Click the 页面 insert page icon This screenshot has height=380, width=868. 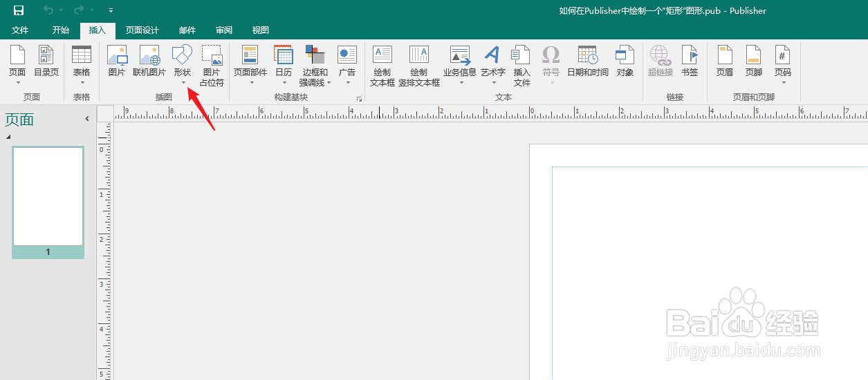[17, 55]
